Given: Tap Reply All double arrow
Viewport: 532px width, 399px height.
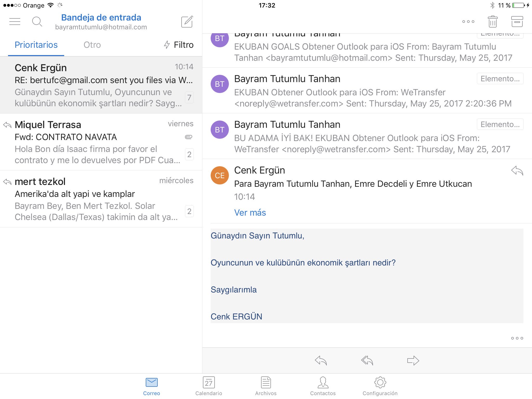Looking at the screenshot, I should (x=367, y=361).
